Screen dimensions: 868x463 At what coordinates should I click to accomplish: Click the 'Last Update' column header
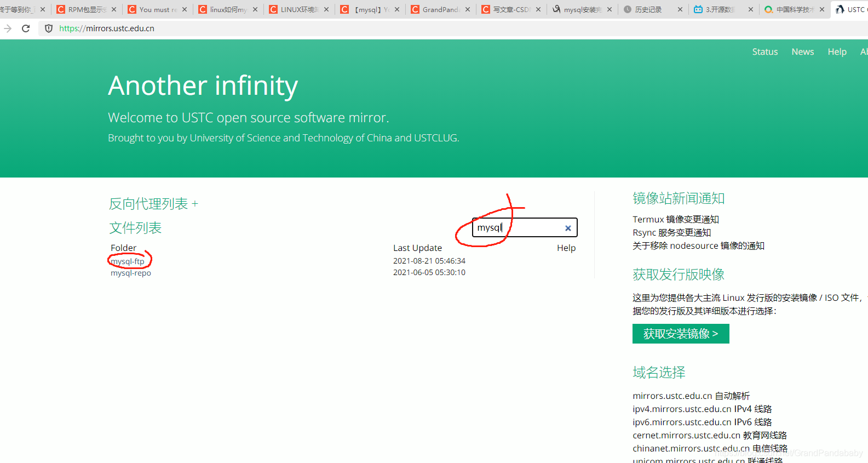[417, 248]
